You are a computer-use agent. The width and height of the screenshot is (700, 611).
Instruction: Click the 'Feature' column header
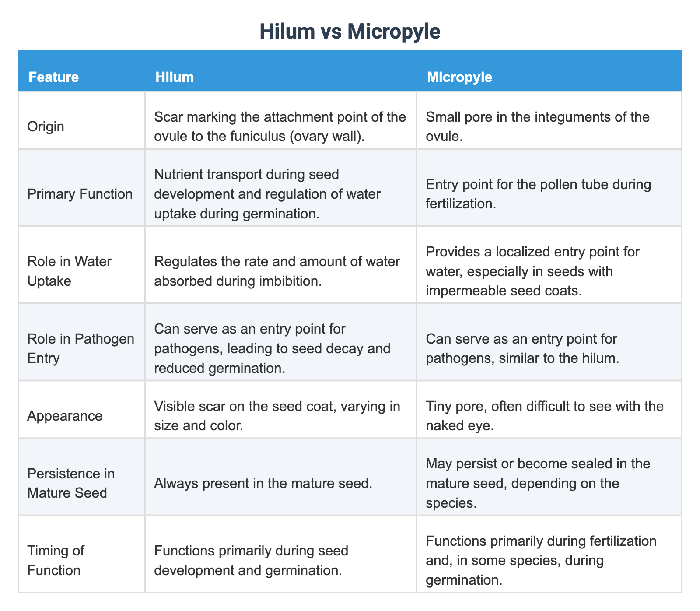53,77
